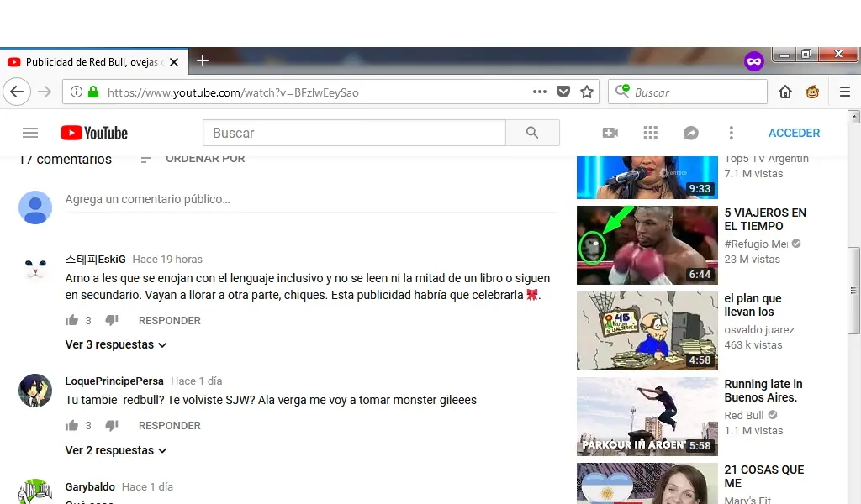Click search engine magnifier in Buscar box

click(622, 91)
